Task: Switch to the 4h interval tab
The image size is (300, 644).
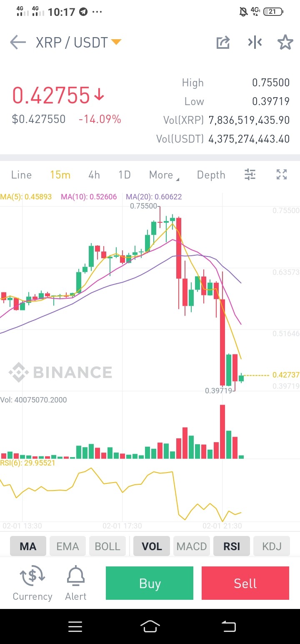Action: click(x=94, y=175)
